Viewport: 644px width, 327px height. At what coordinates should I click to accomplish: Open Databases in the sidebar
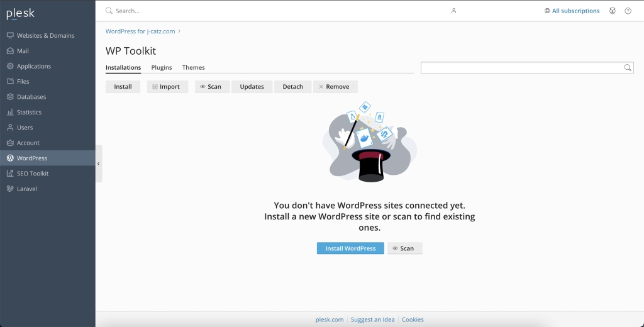(48, 97)
